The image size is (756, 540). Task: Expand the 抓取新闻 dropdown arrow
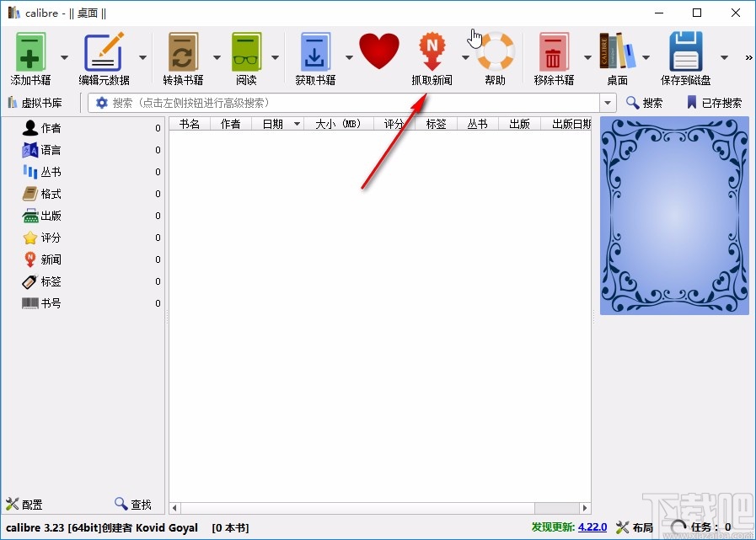[465, 57]
